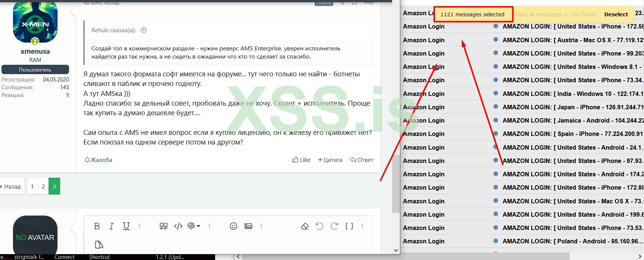644x260 pixels.
Task: Open thread page 1
Action: (x=32, y=186)
